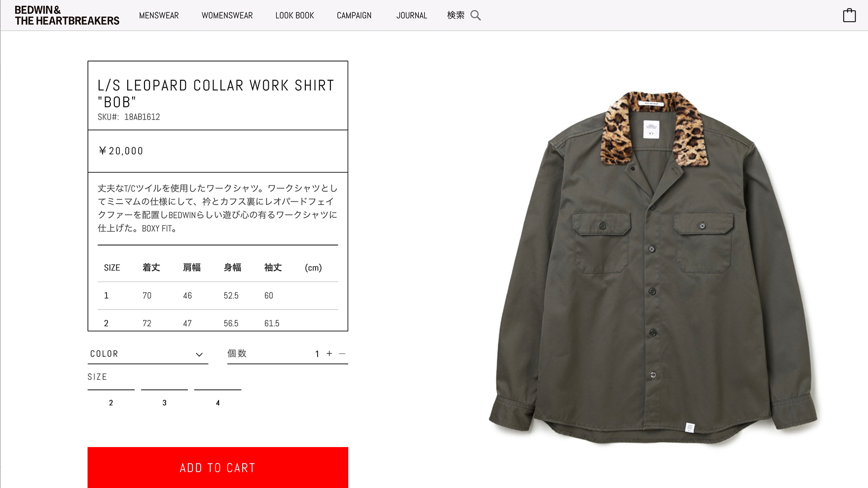The image size is (868, 488).
Task: Click the 検索 search label
Action: click(x=456, y=15)
